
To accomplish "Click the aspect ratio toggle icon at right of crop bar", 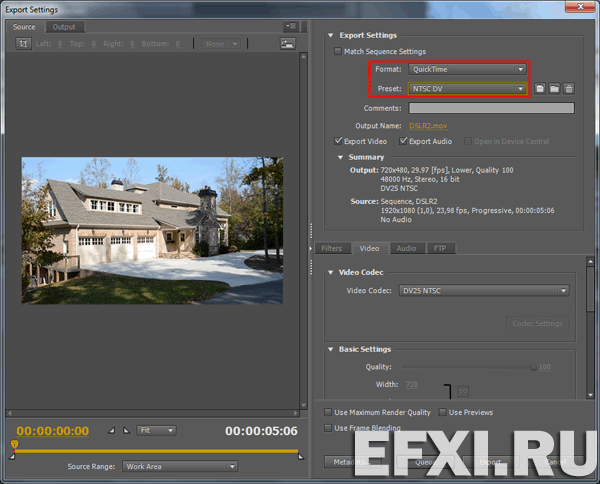I will [x=288, y=44].
